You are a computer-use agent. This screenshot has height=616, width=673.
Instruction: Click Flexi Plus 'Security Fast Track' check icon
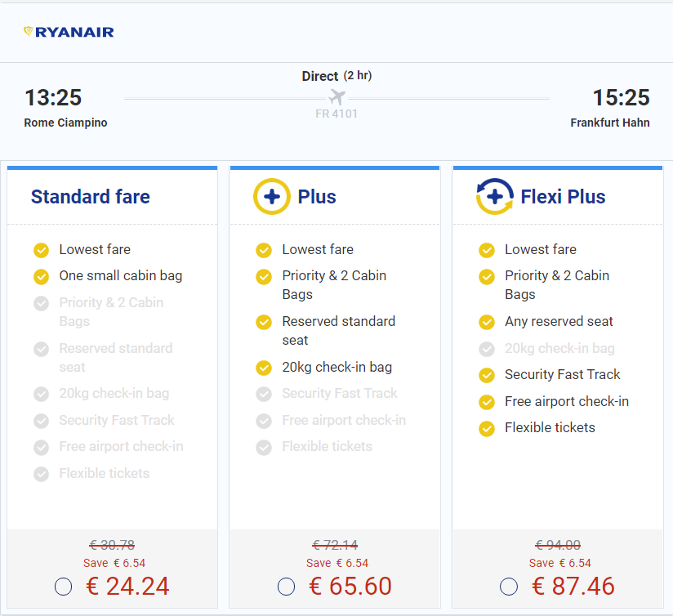point(486,375)
